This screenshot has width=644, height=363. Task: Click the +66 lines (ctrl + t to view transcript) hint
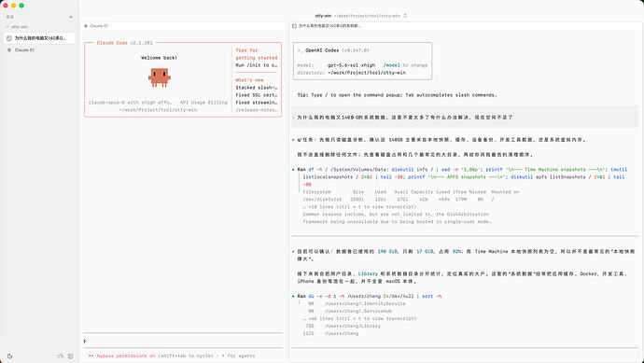(359, 318)
